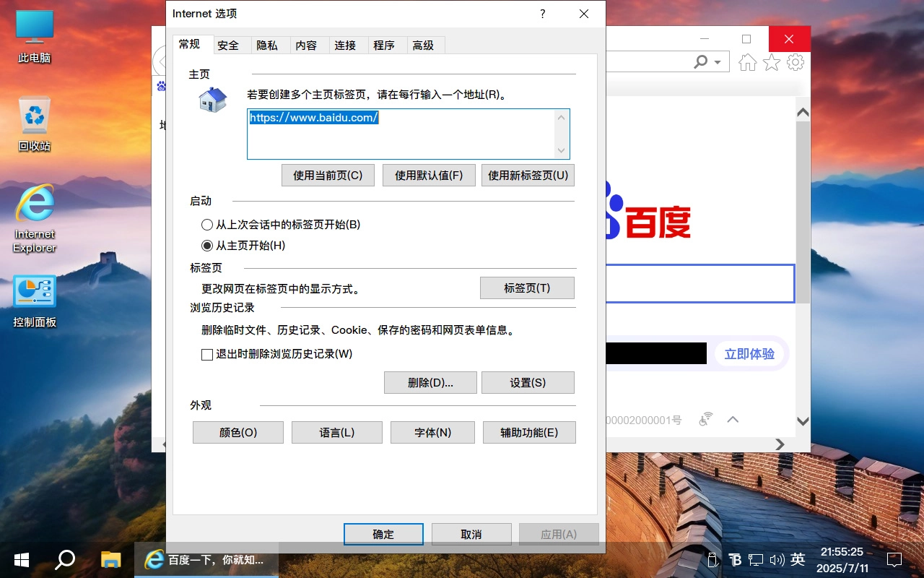This screenshot has width=924, height=578.
Task: Click the IE home button icon
Action: 747,62
